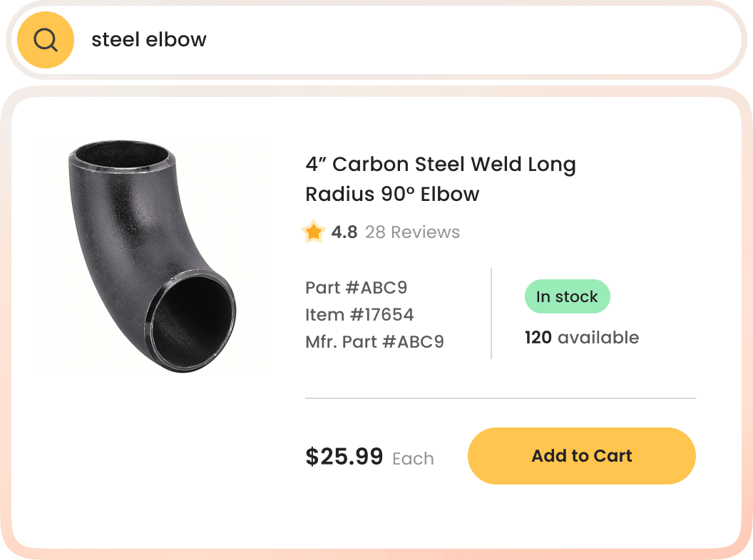
Task: Click the Item #17654 number
Action: [x=359, y=314]
